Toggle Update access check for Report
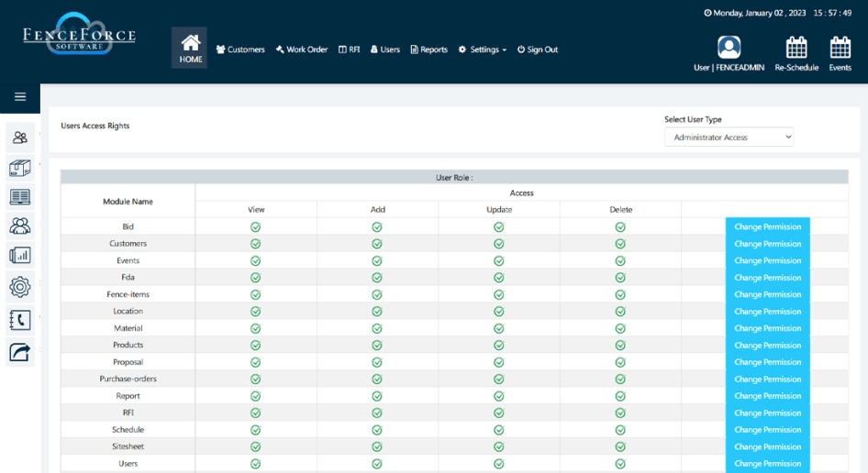The image size is (868, 473). pos(499,396)
